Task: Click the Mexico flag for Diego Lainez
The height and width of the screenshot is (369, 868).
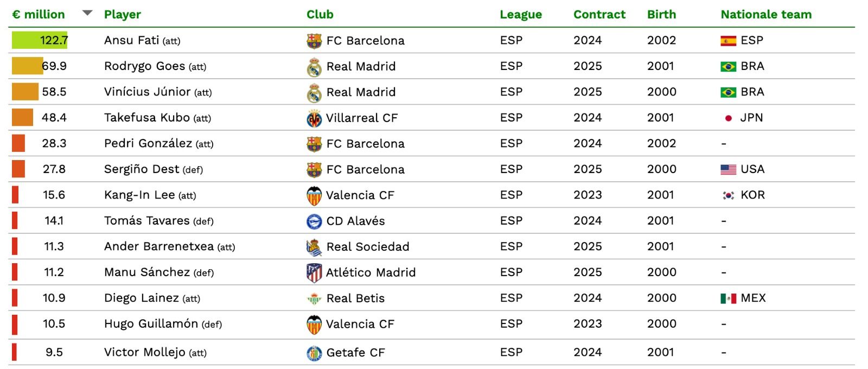Action: [727, 298]
